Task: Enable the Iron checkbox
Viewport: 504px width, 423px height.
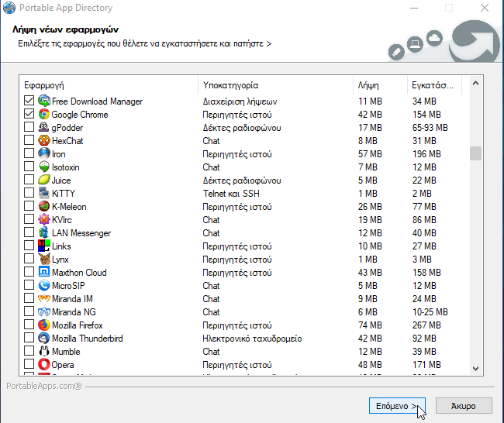Action: [x=29, y=153]
